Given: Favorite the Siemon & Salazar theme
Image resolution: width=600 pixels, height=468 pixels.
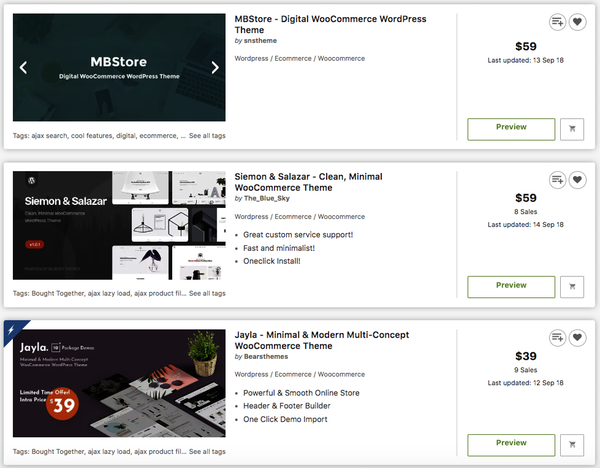Looking at the screenshot, I should click(577, 179).
